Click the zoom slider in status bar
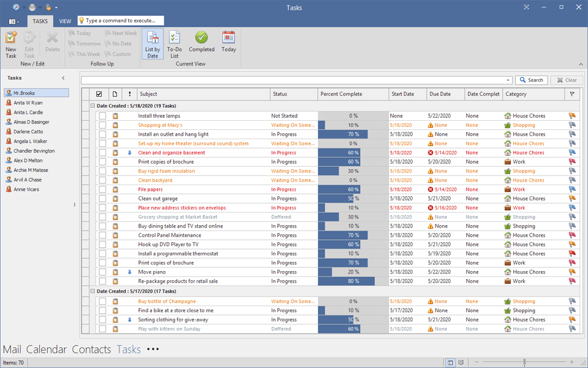 tap(524, 362)
